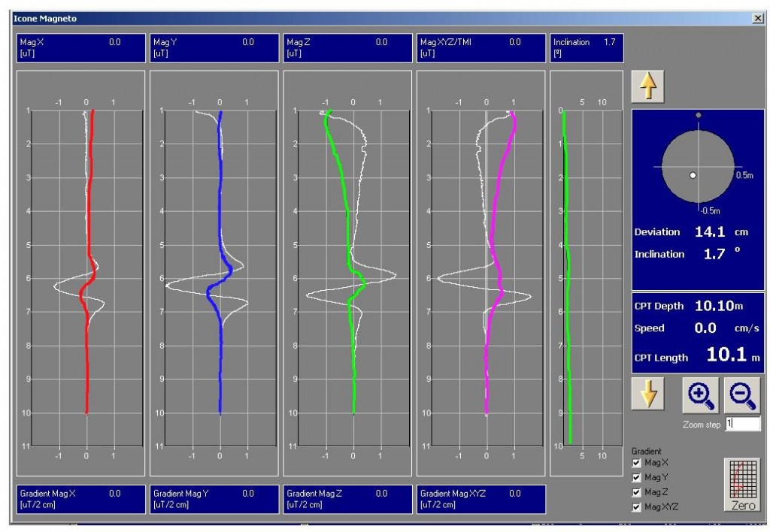The image size is (770, 532).
Task: Toggle the Mag Y gradient checkbox
Action: [637, 478]
